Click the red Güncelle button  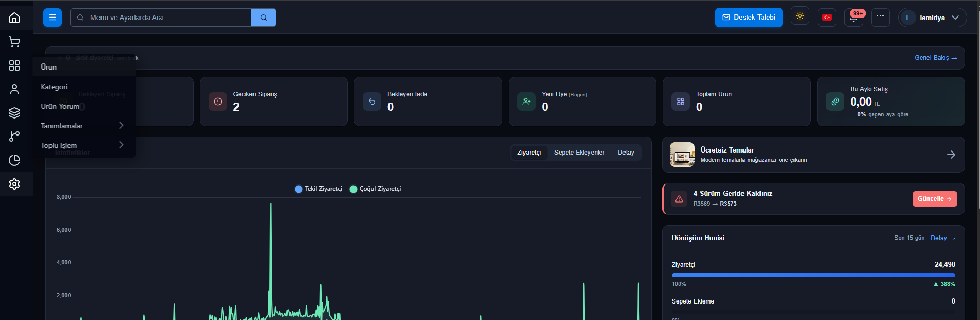935,199
